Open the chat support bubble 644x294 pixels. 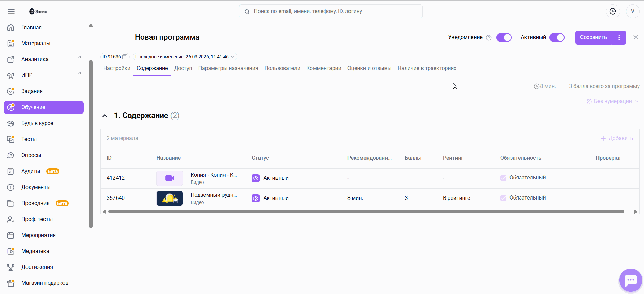coord(630,280)
